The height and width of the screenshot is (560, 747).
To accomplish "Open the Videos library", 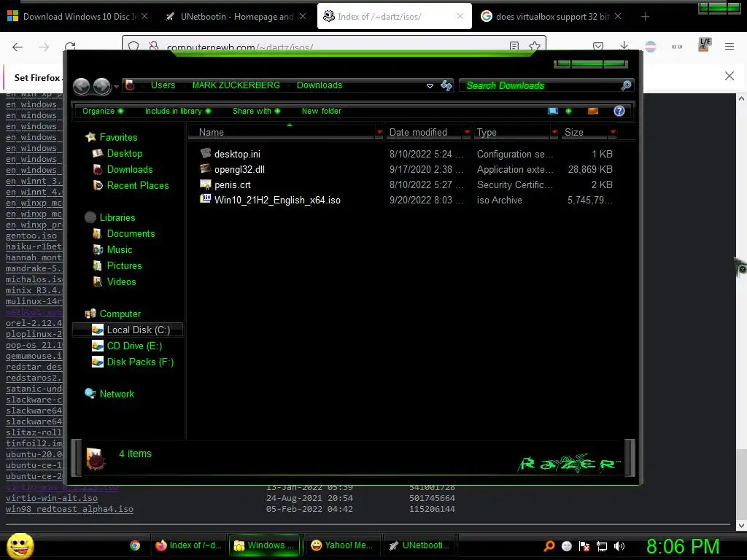I will 121,282.
